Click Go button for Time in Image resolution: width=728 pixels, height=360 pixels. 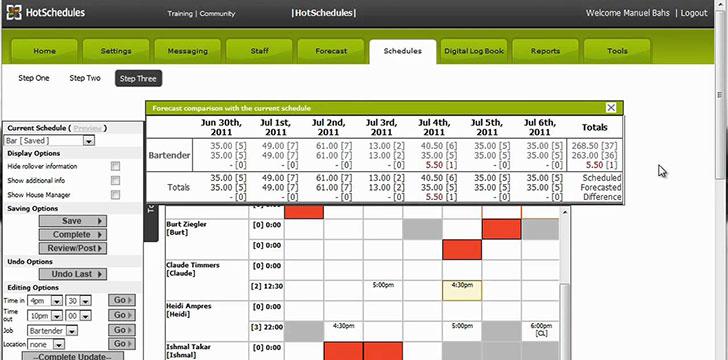coord(122,301)
